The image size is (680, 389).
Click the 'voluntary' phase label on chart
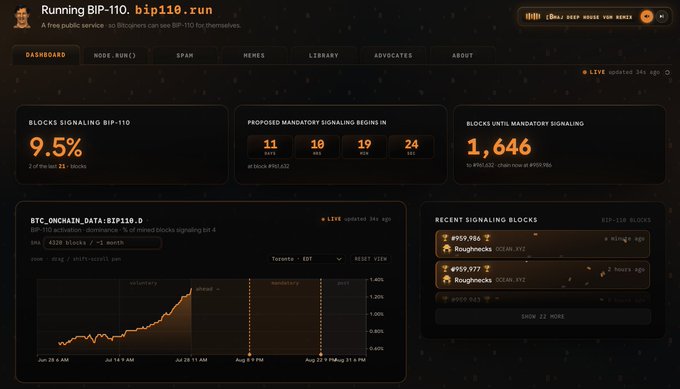pyautogui.click(x=143, y=283)
